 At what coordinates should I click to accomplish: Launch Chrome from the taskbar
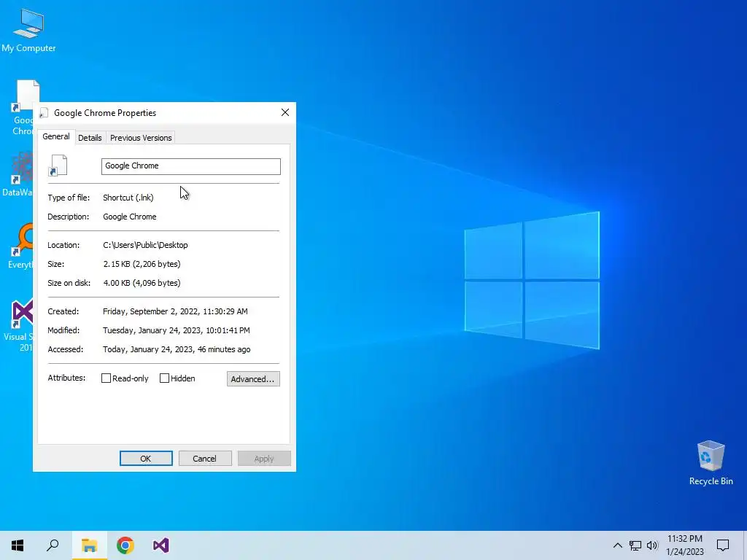(125, 545)
